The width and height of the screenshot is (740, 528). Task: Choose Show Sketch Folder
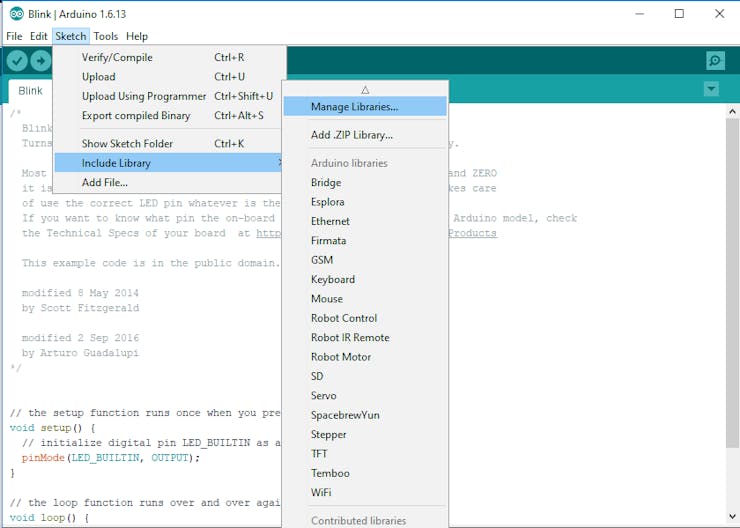coord(168,144)
